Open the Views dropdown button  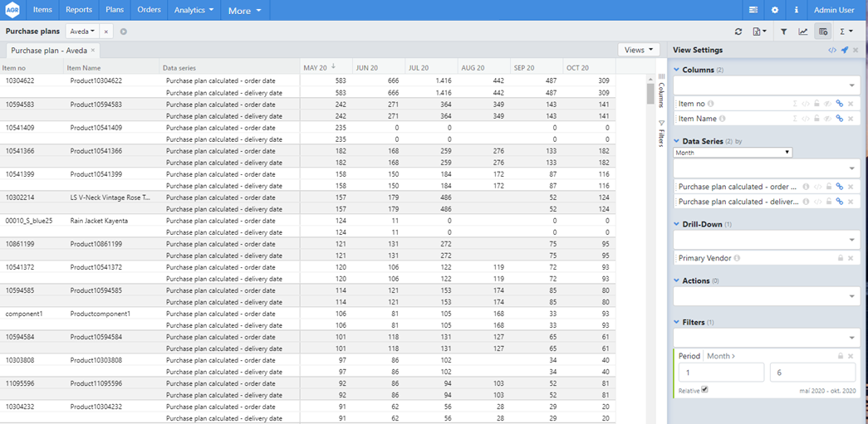click(638, 50)
